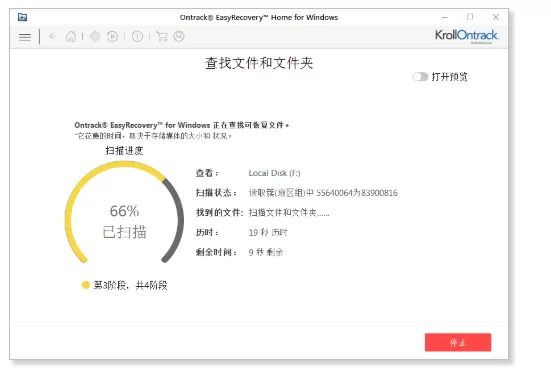Click the 19 秒 elapsed time value
The image size is (551, 371).
click(x=268, y=232)
